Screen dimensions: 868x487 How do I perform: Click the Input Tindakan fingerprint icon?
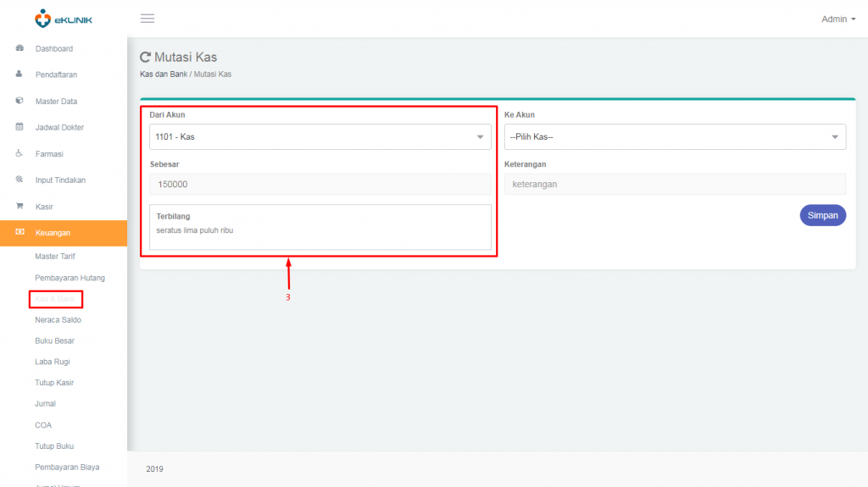coord(19,180)
